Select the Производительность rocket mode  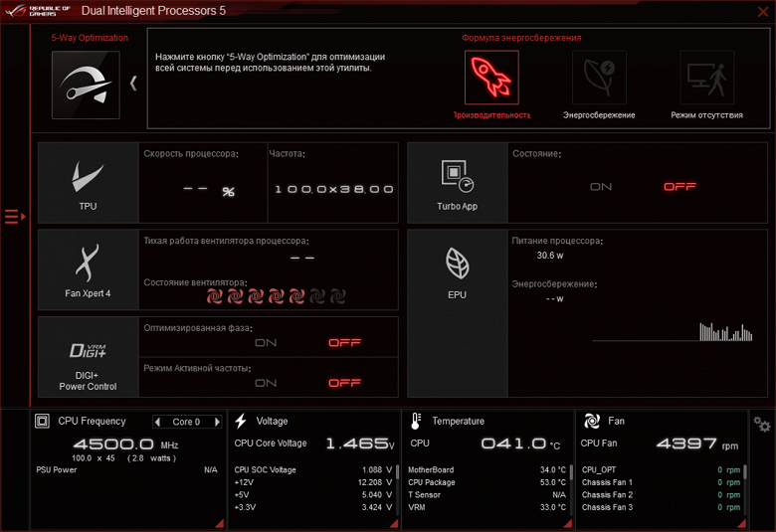(491, 78)
